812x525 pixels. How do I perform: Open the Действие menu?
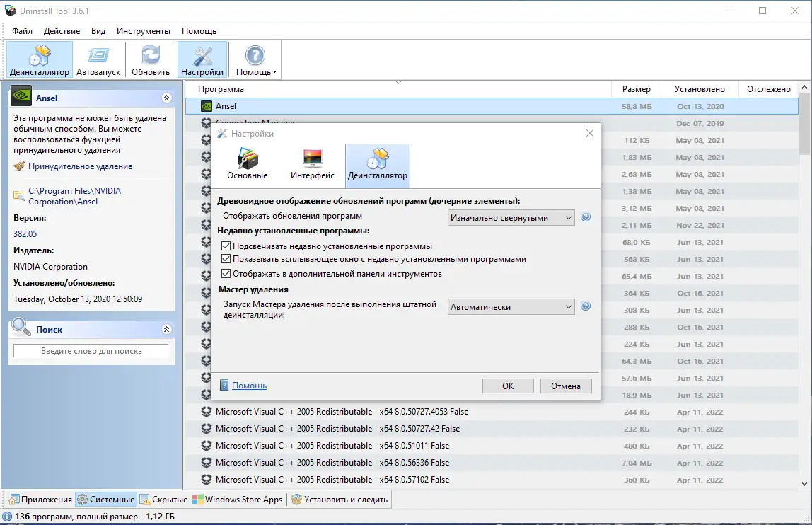click(x=62, y=31)
